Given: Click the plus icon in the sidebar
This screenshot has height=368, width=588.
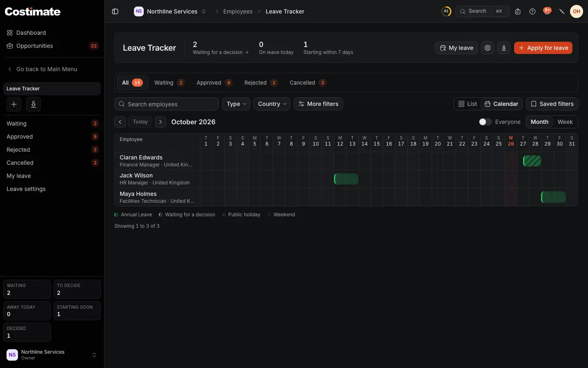Looking at the screenshot, I should [x=14, y=104].
